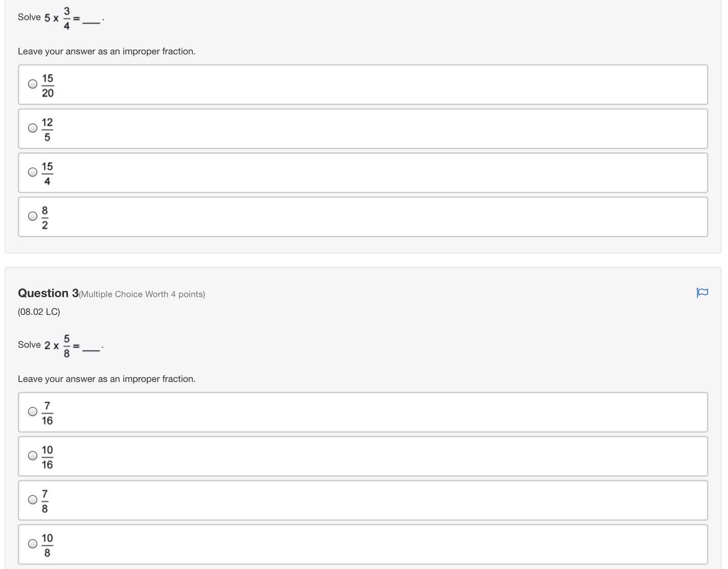Pick the 15/4 answer radio button
The image size is (728, 569).
tap(33, 172)
